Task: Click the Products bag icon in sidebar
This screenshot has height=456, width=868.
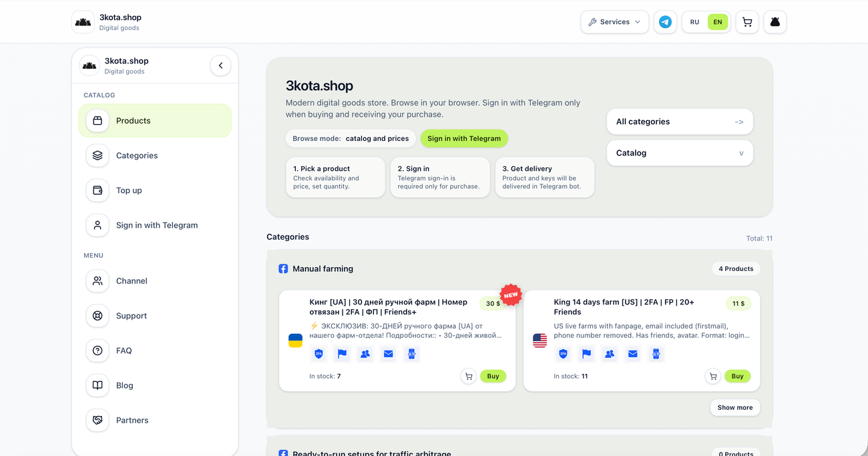Action: click(97, 121)
